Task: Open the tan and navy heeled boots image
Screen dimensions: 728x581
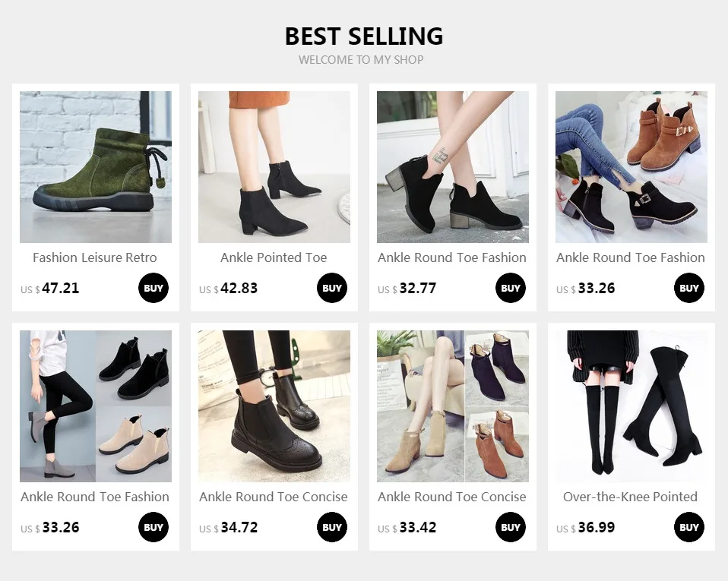Action: point(453,406)
